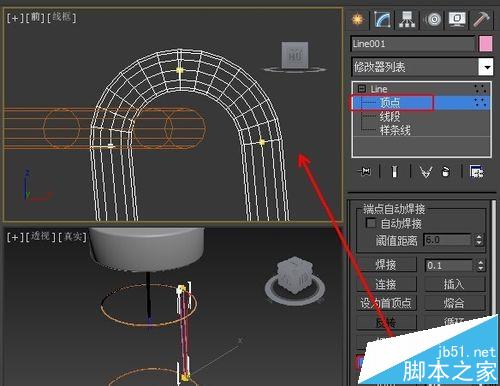Click vertex dots icon on 顶点 row
The width and height of the screenshot is (500, 386).
[x=481, y=103]
